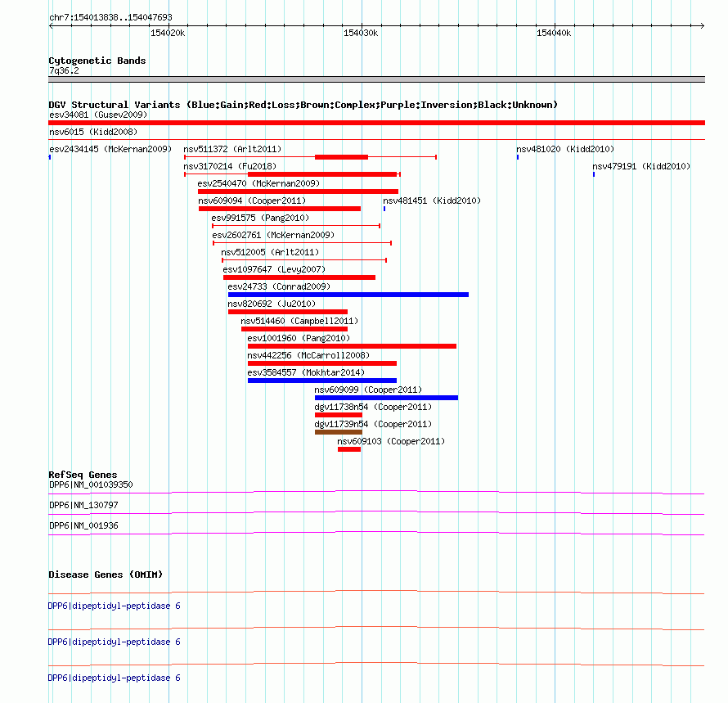The image size is (728, 703).
Task: Open nsv3170214 (Fu2018) variant label
Action: click(x=230, y=166)
